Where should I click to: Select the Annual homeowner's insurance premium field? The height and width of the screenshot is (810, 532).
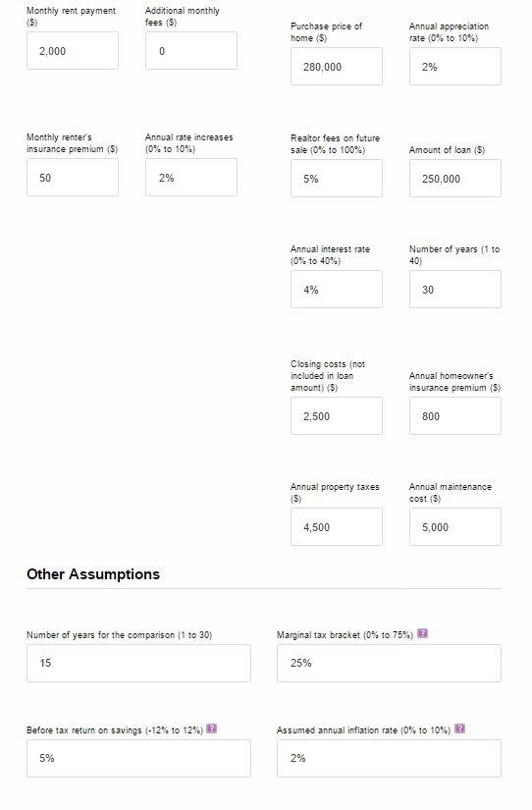tap(455, 416)
